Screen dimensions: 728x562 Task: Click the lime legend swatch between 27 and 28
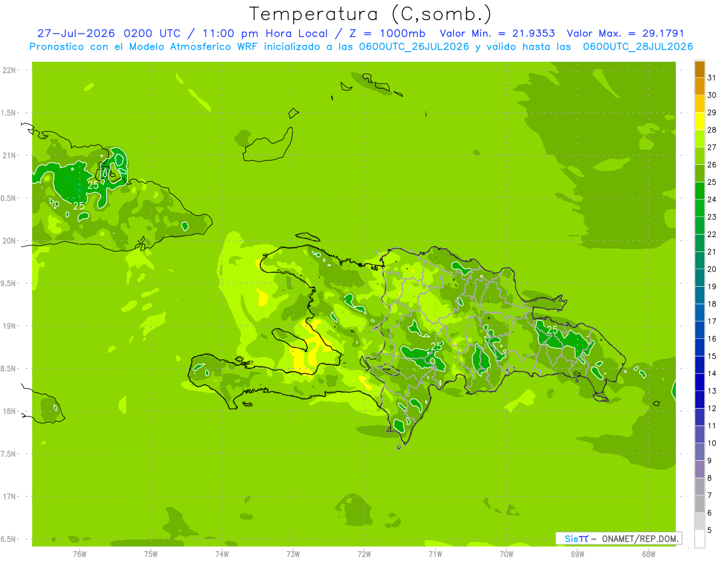(699, 139)
